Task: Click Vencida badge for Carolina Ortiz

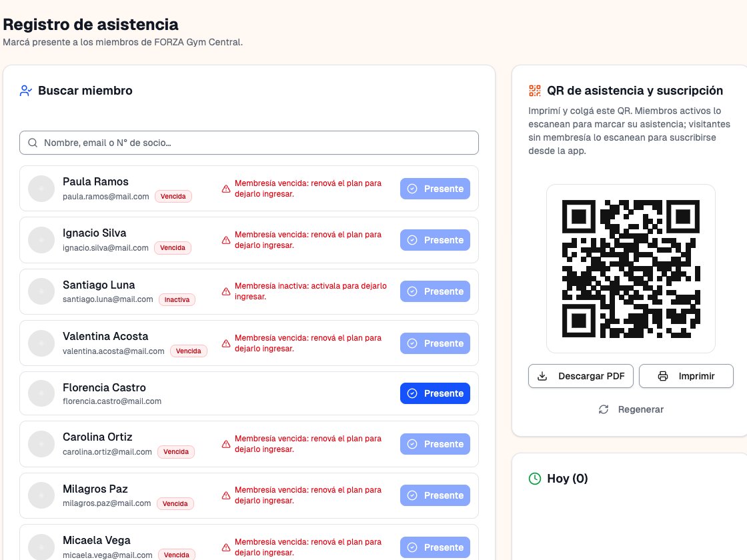Action: coord(176,451)
